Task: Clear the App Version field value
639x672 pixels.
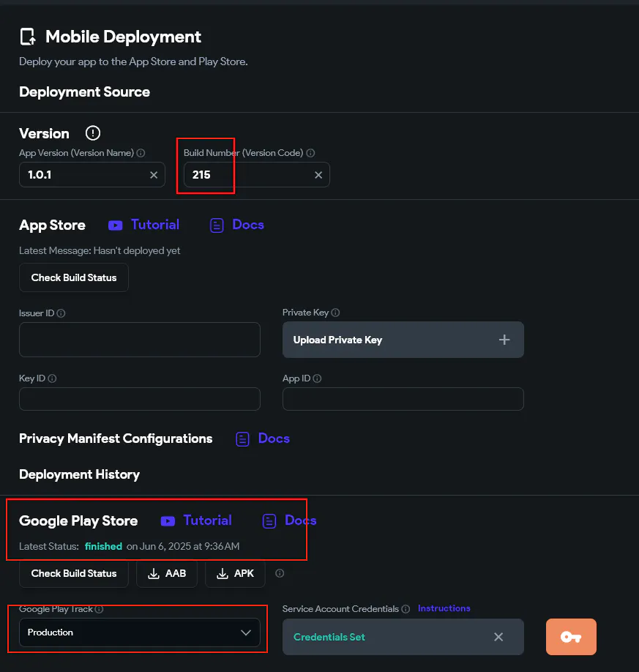Action: click(154, 175)
